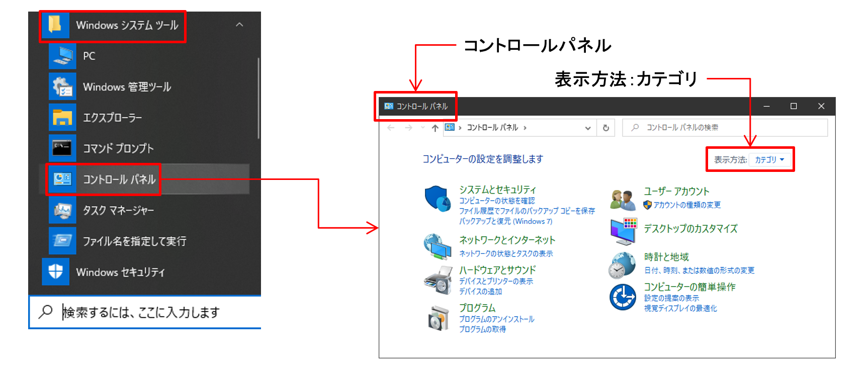
Task: Open プログラムのアンインストール link
Action: click(497, 319)
